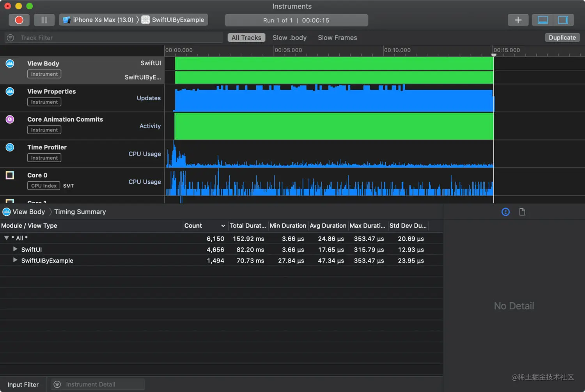
Task: Sort by the Count column header
Action: click(205, 226)
